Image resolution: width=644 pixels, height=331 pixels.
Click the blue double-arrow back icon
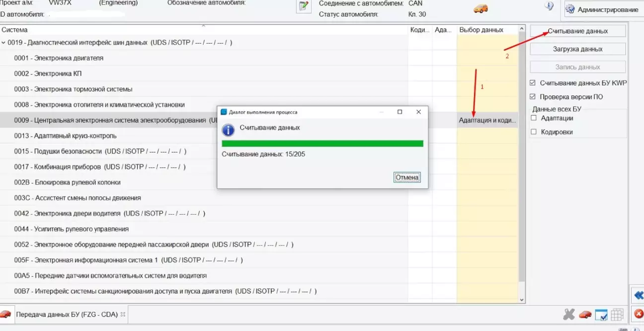639,295
